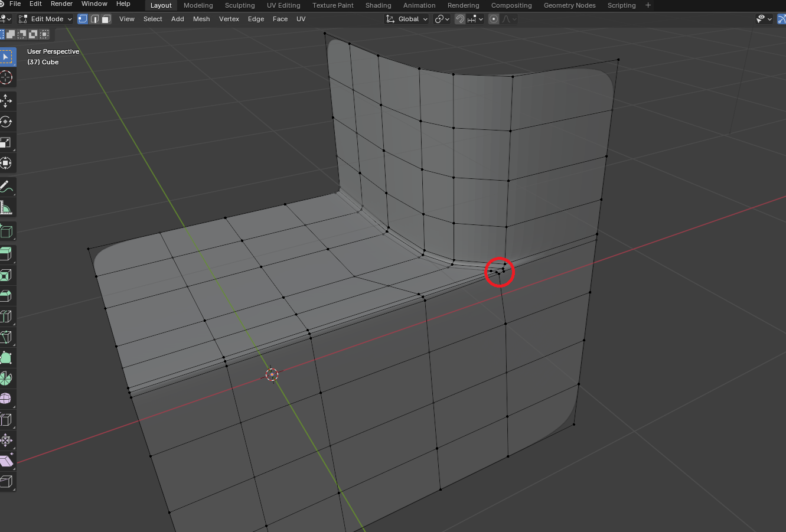Open the Edit Mode dropdown

pos(45,19)
